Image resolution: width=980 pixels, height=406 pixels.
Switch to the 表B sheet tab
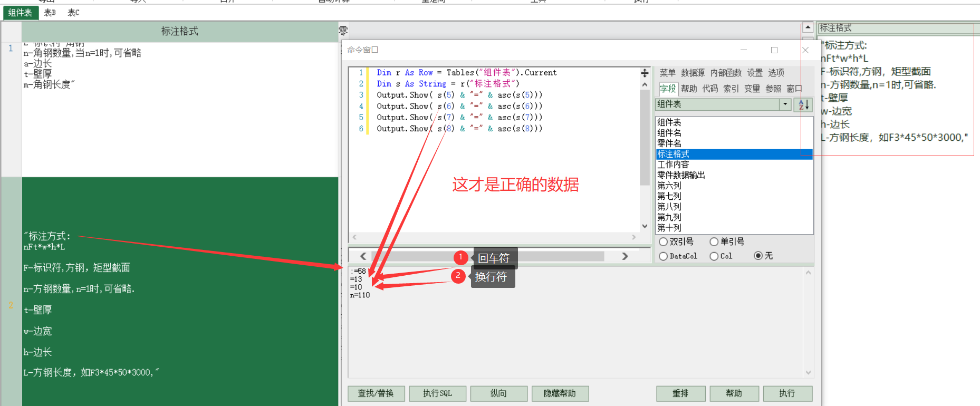(x=50, y=13)
